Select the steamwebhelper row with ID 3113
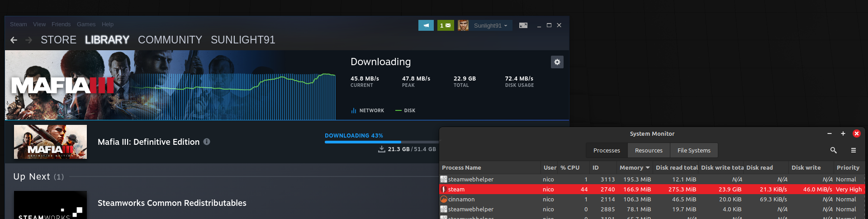Image resolution: width=868 pixels, height=219 pixels. [652, 180]
